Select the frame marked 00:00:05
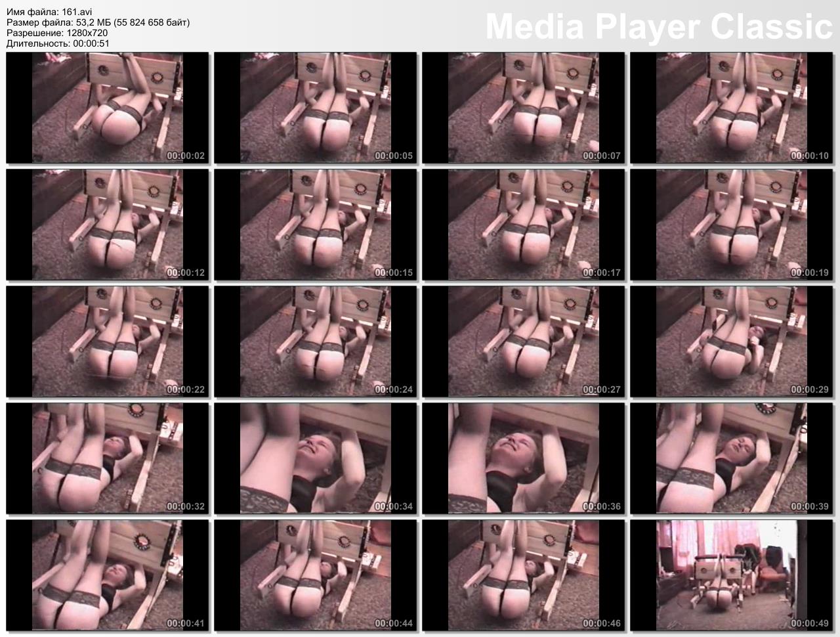 [x=316, y=108]
